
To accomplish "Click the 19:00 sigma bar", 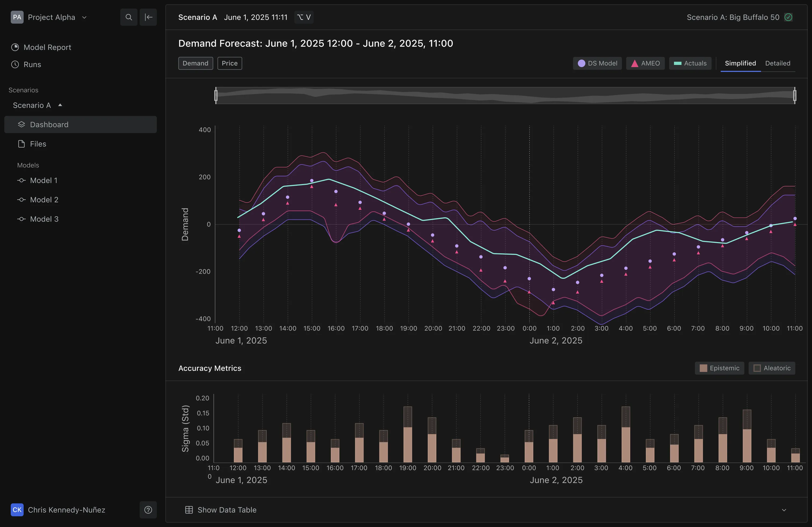I will coord(408,434).
